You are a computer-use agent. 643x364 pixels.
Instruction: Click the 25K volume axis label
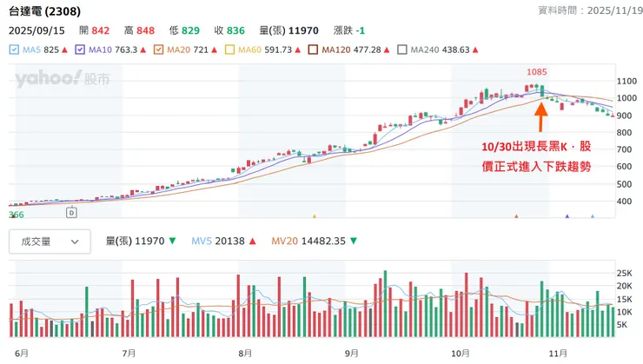tap(625, 273)
